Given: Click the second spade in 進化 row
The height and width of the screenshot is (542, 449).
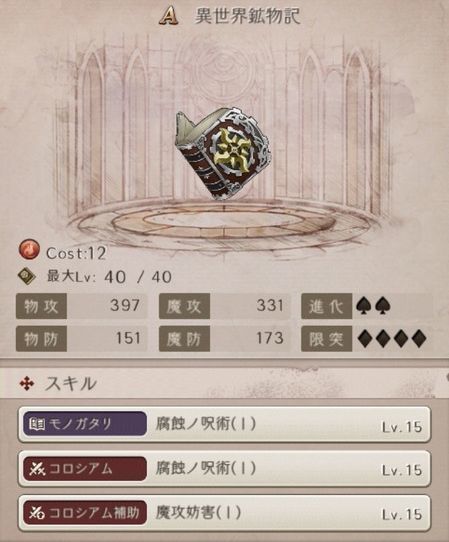Looking at the screenshot, I should [383, 306].
